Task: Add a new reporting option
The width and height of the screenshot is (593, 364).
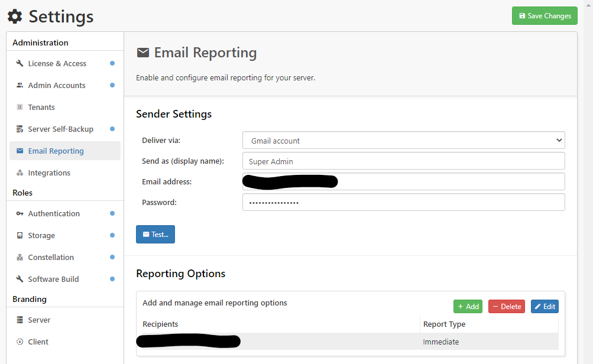Action: click(x=468, y=307)
